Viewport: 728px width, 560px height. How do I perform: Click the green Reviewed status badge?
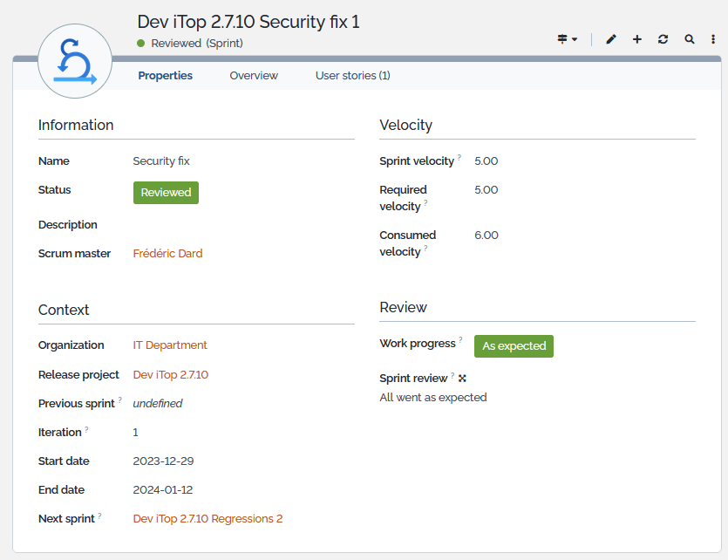pyautogui.click(x=166, y=193)
